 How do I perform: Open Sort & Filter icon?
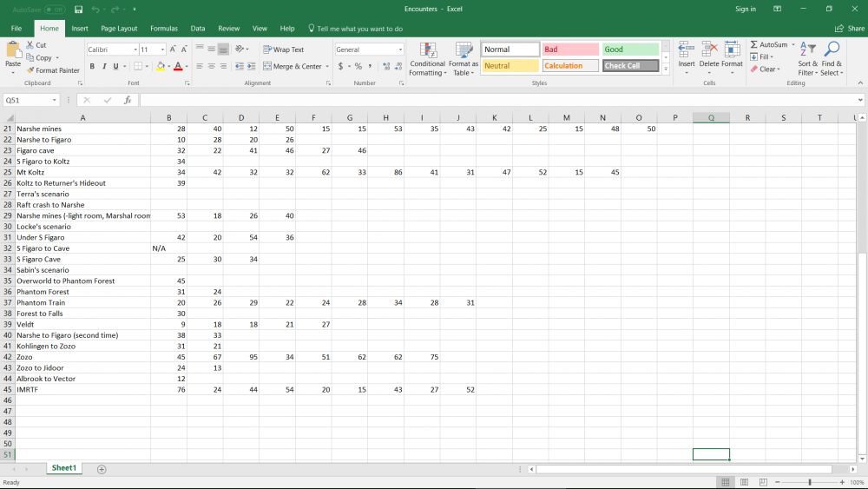coord(807,50)
